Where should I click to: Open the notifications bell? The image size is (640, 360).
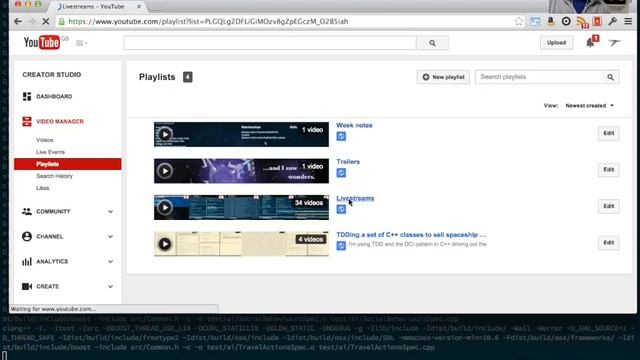tap(590, 42)
